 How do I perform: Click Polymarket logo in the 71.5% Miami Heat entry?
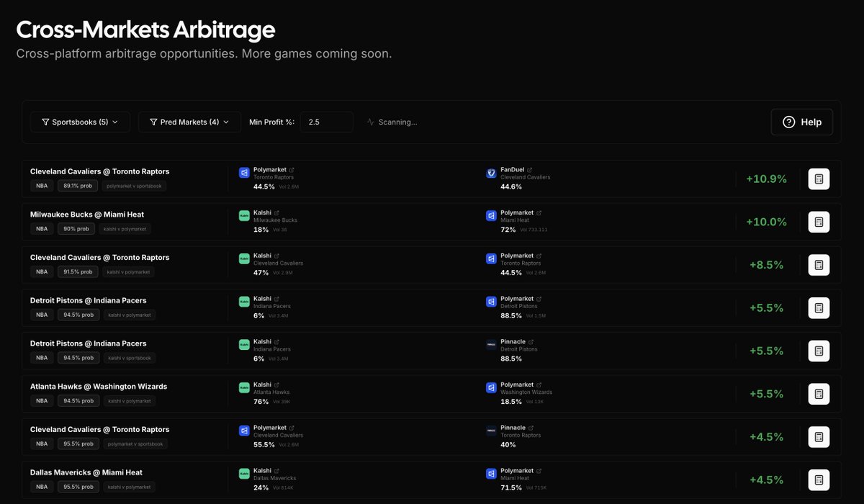point(491,474)
